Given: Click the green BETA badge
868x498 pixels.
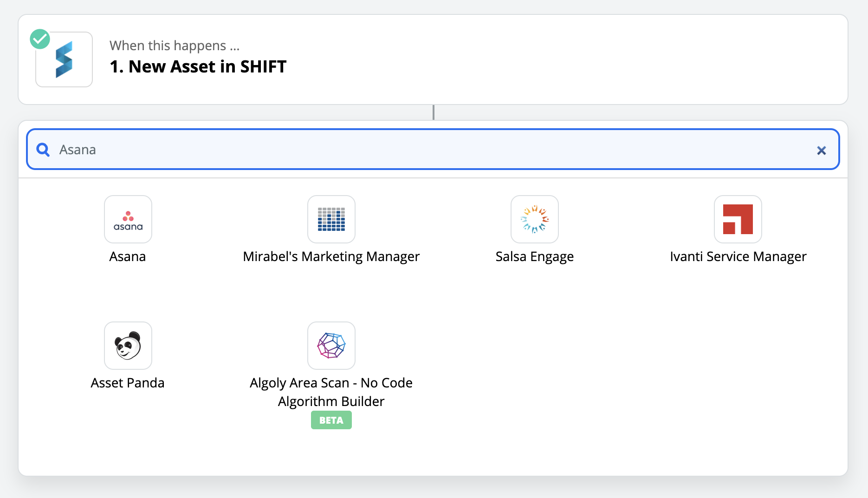Looking at the screenshot, I should coord(331,420).
